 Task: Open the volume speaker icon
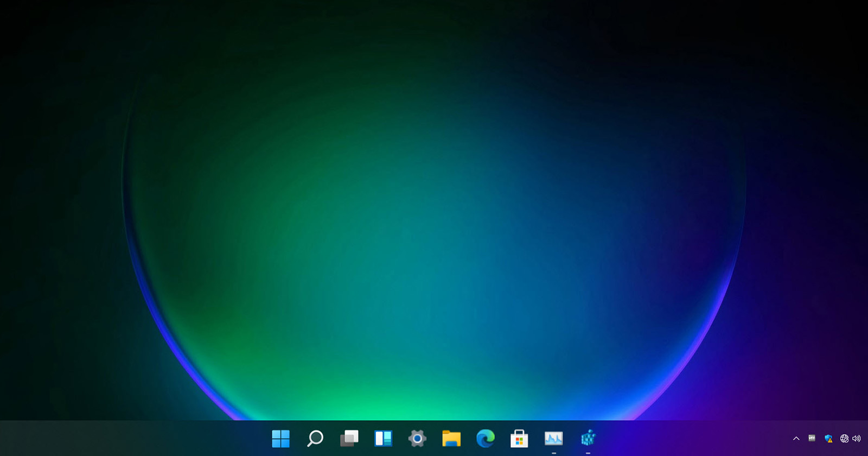point(857,439)
